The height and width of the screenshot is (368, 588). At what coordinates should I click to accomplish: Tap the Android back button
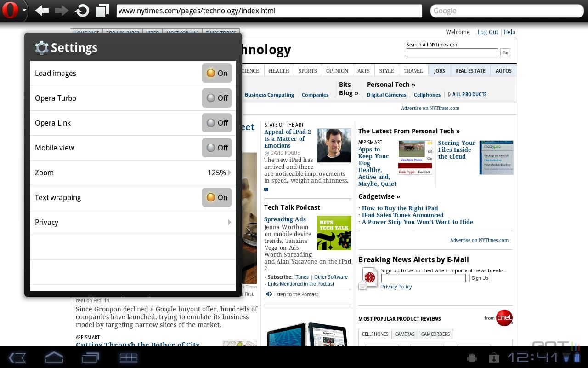coord(17,357)
